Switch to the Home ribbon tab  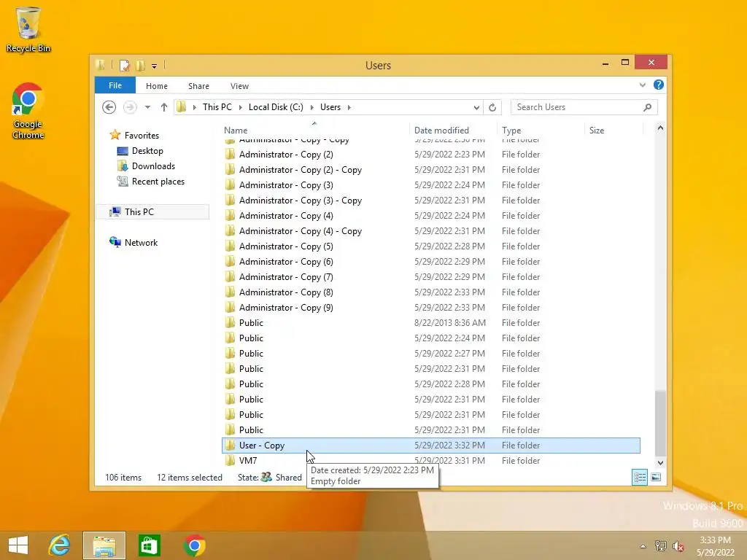tap(157, 86)
